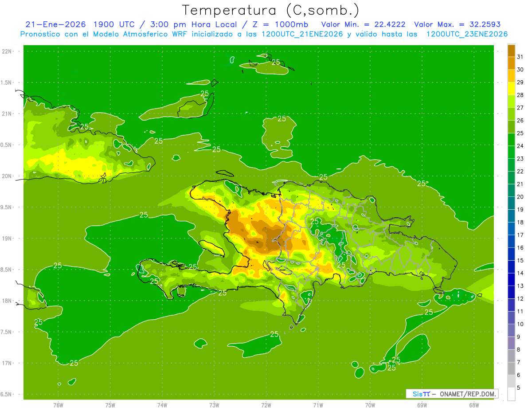This screenshot has height=411, width=532.
Task: Pick the orange swatch between 30 and 31
Action: tap(511, 63)
